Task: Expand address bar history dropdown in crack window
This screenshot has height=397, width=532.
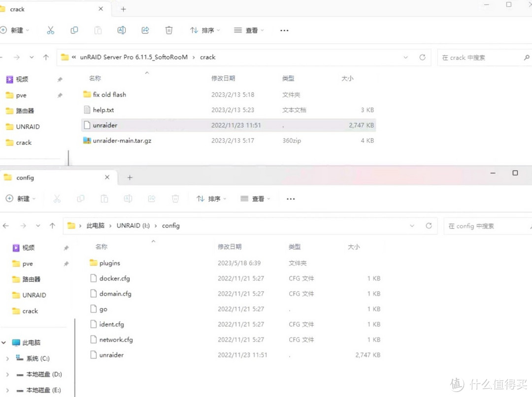Action: [405, 57]
